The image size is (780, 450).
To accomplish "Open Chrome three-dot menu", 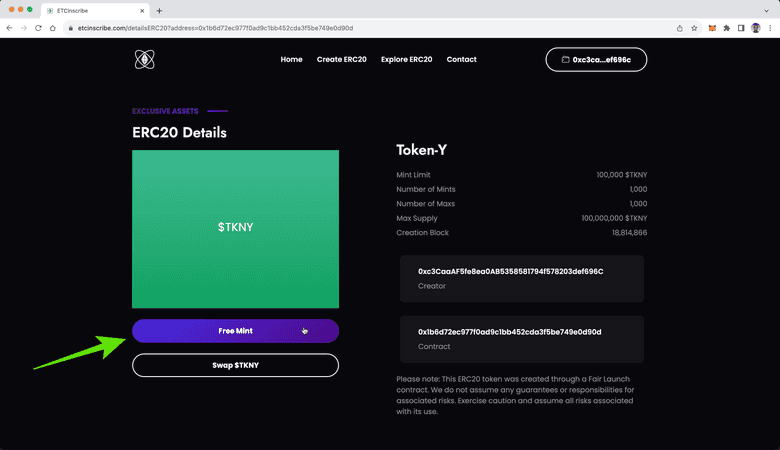I will (770, 28).
